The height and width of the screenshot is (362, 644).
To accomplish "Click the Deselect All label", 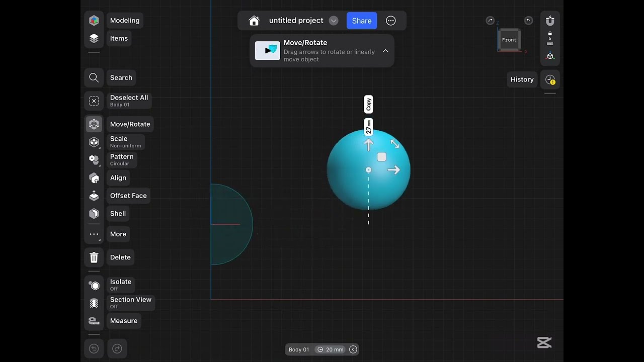I will coord(129,101).
